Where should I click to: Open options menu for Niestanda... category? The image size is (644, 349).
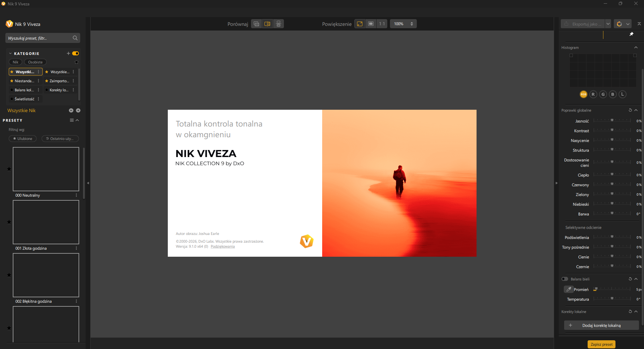coord(39,81)
